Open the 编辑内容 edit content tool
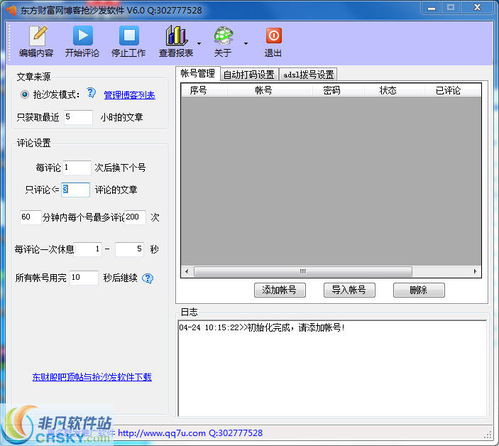 click(37, 41)
